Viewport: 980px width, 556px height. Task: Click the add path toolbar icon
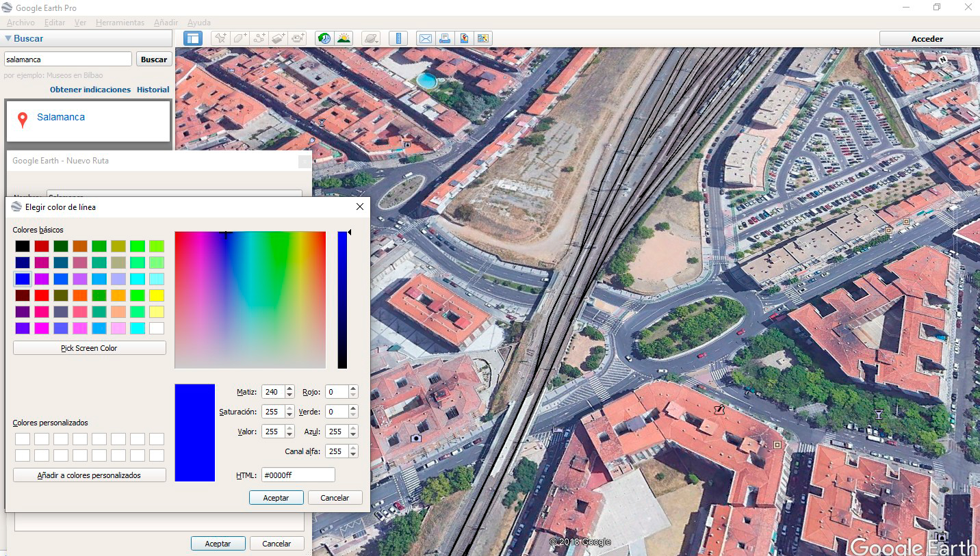pos(259,38)
